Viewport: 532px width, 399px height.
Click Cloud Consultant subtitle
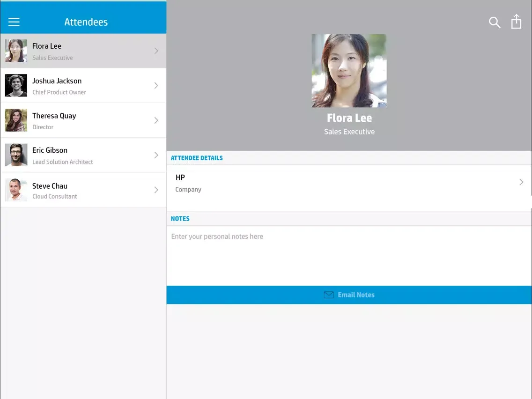tap(55, 196)
